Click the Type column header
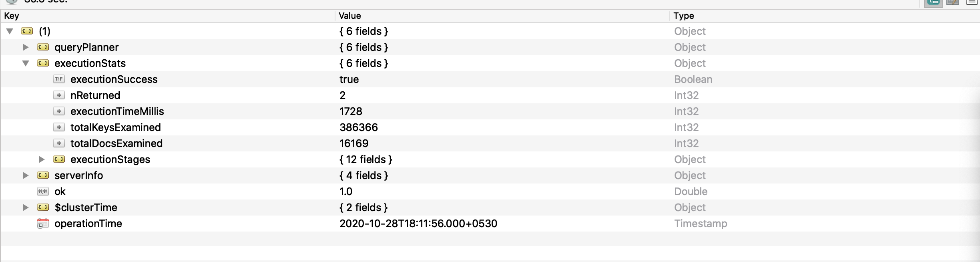The height and width of the screenshot is (262, 980). [683, 16]
